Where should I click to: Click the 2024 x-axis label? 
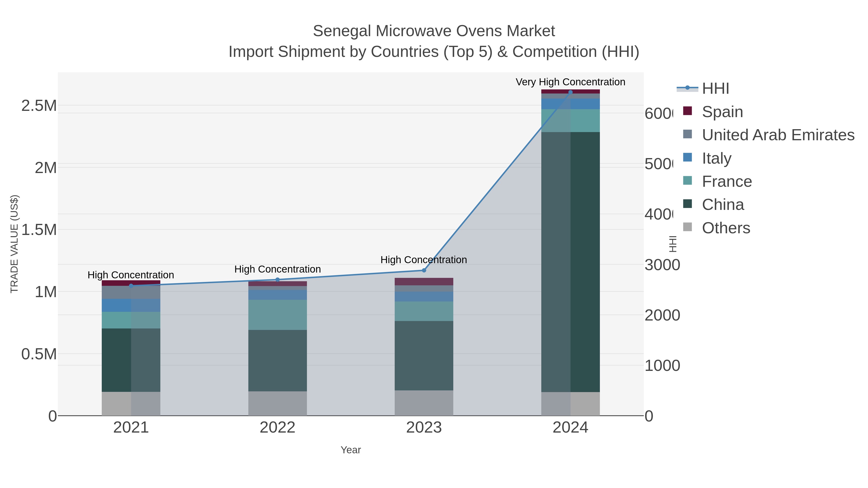click(x=570, y=427)
